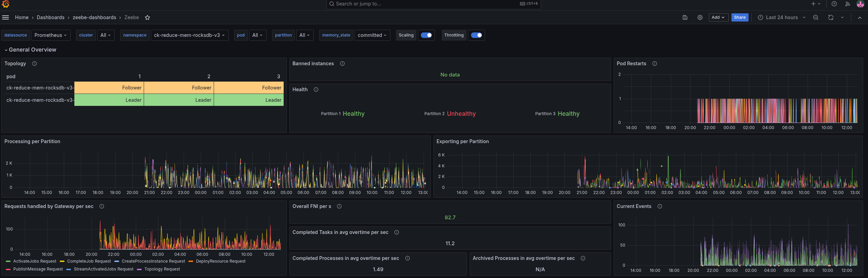Show info for Health panel
868x278 pixels.
[x=316, y=89]
